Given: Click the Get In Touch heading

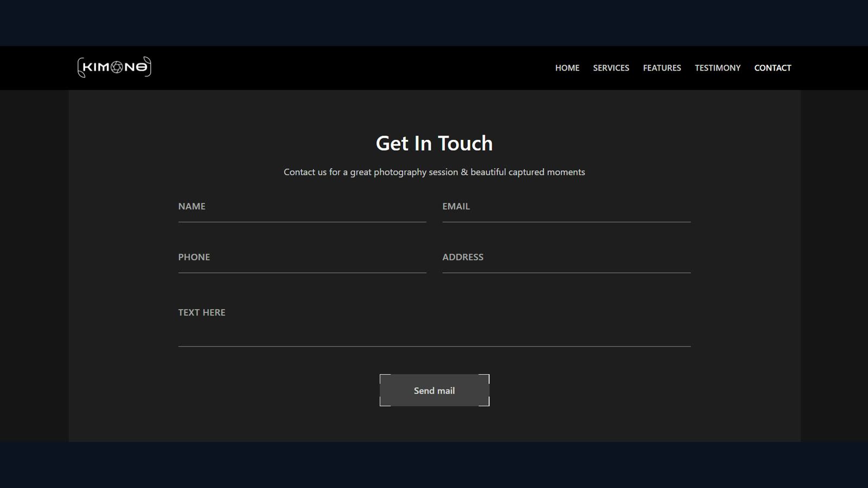Looking at the screenshot, I should tap(435, 143).
